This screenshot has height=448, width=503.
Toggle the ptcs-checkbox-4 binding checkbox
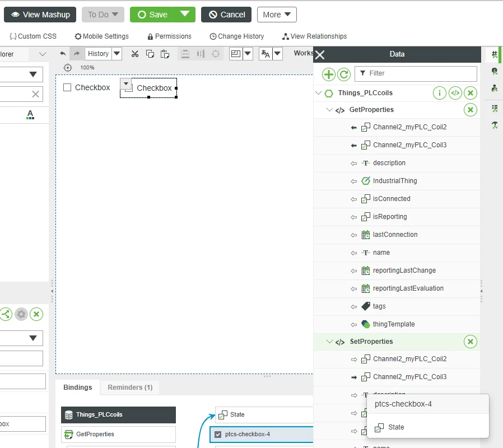pos(218,434)
